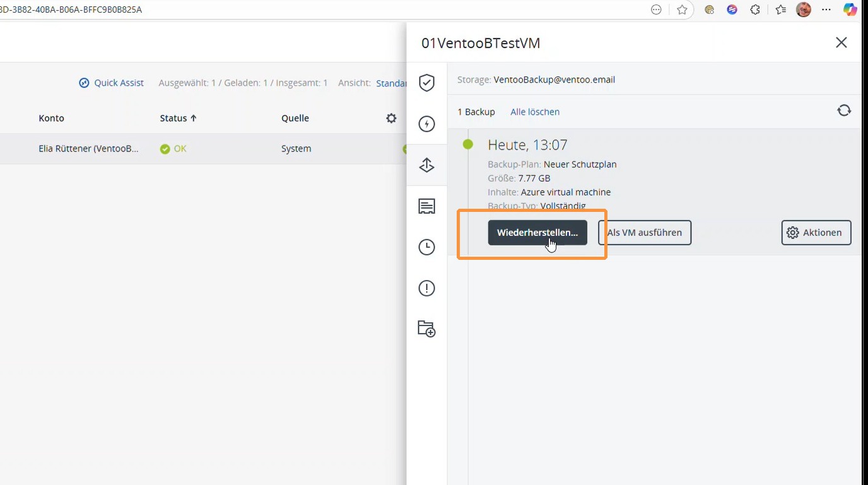Click the 7.77 GB size value
The width and height of the screenshot is (868, 485).
click(x=534, y=178)
